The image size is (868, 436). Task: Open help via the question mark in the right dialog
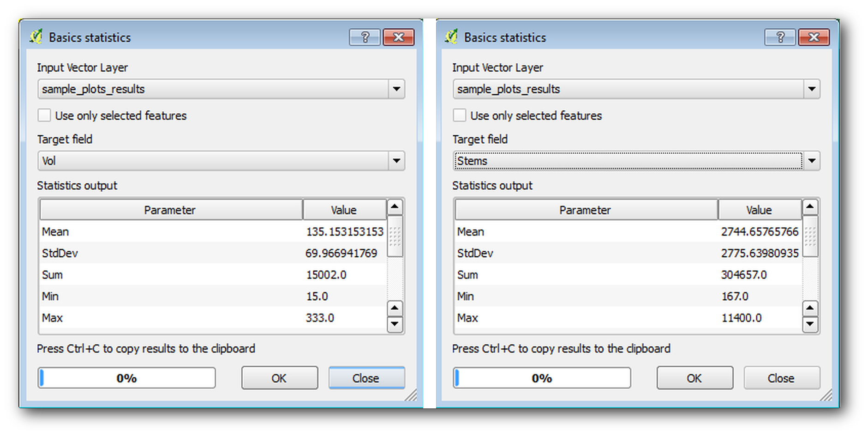(780, 37)
